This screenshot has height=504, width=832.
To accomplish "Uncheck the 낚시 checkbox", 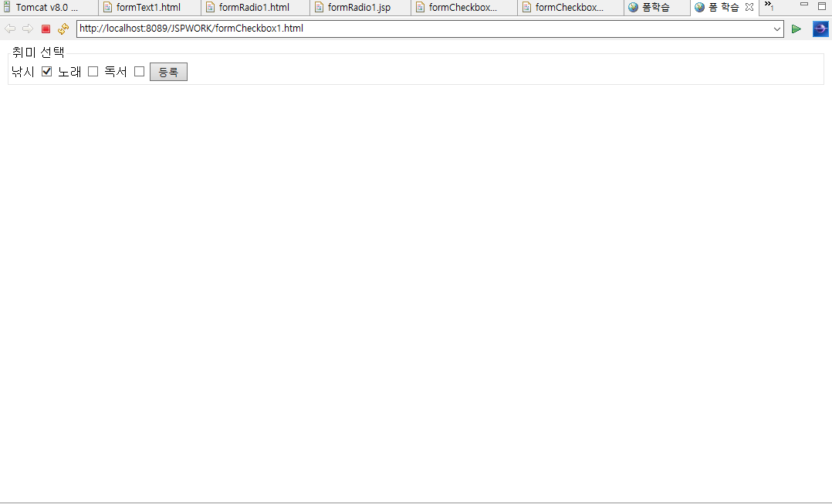I will [x=46, y=71].
